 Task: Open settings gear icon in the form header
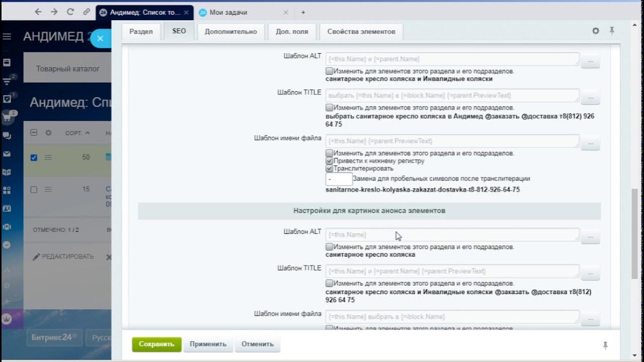[596, 31]
